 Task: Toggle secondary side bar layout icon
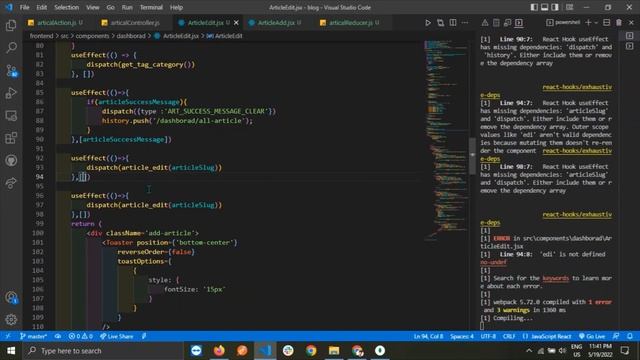pos(555,7)
